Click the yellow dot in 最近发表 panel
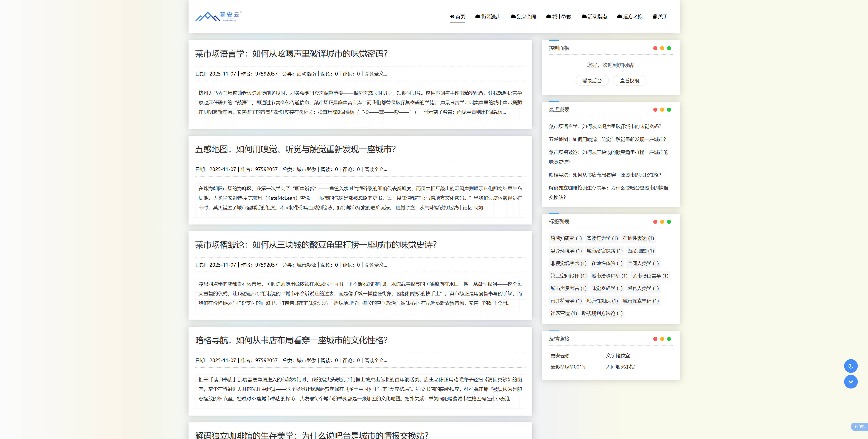 (662, 109)
